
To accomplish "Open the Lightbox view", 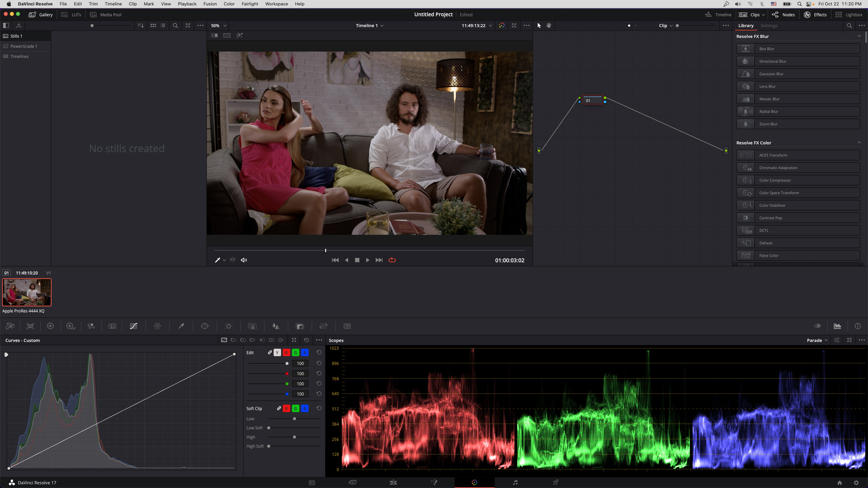I will pyautogui.click(x=849, y=15).
